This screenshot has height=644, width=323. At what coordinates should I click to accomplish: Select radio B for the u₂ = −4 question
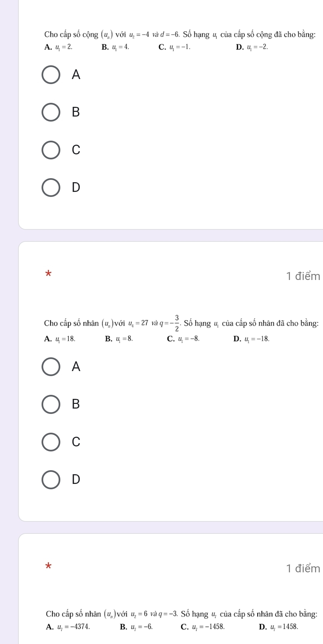pyautogui.click(x=51, y=113)
